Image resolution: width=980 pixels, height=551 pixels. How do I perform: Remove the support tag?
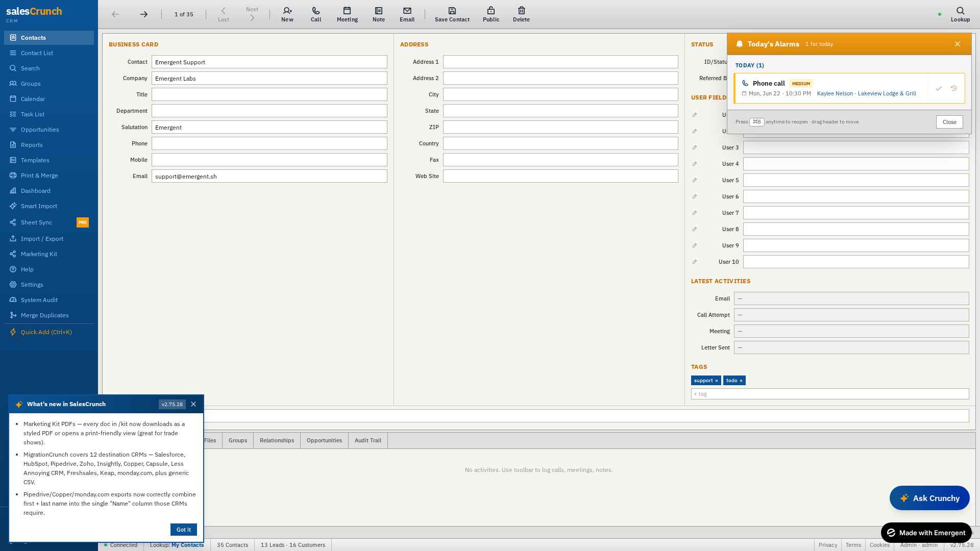click(x=717, y=381)
